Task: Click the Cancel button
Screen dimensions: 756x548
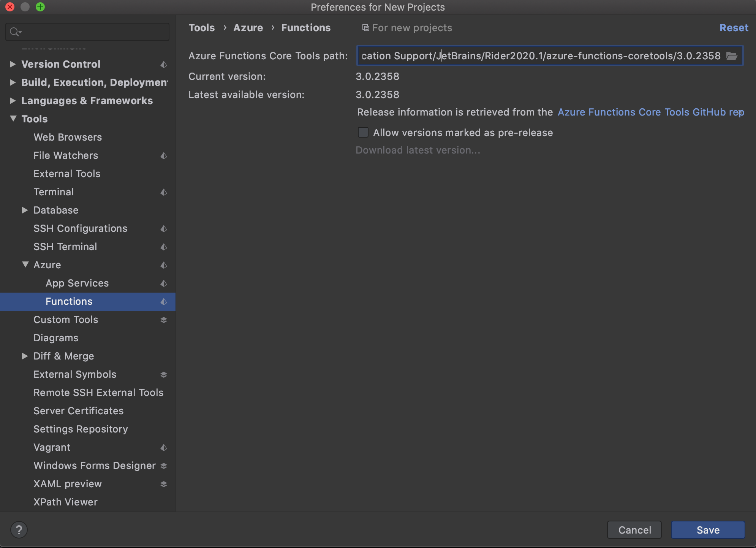Action: click(634, 530)
